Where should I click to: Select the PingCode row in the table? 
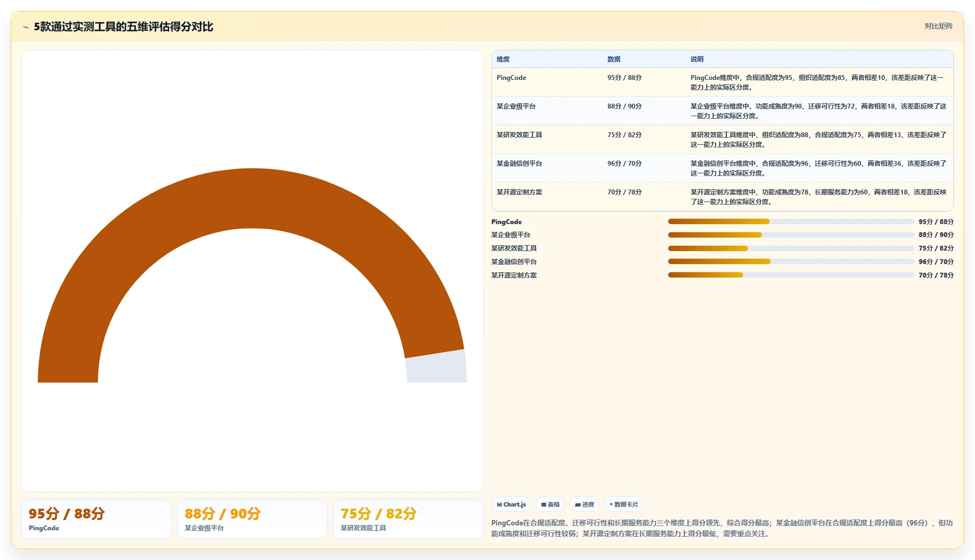click(723, 82)
